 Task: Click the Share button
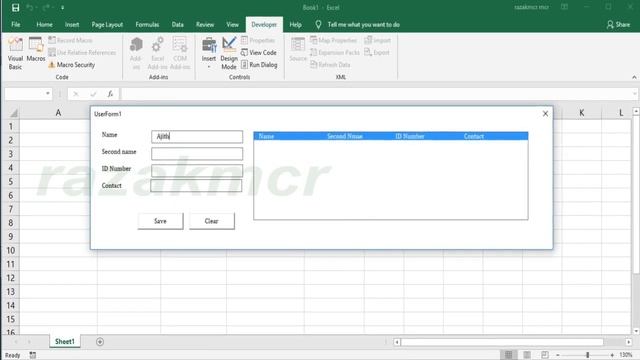tap(618, 24)
